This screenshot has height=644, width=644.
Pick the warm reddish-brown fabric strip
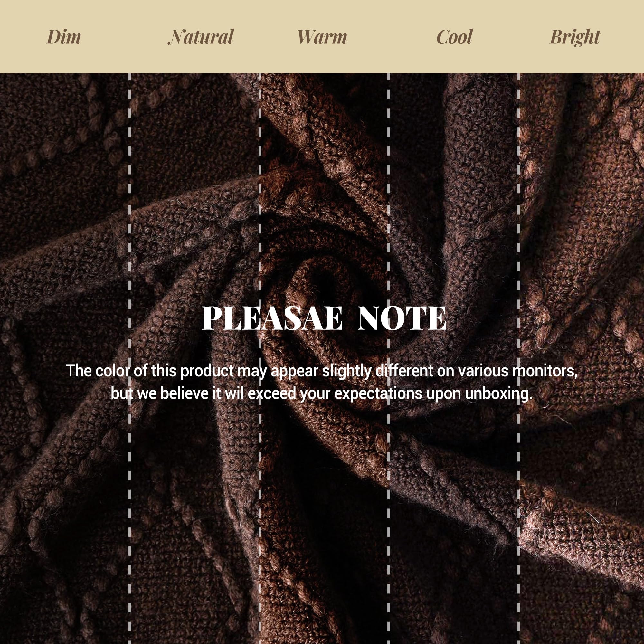pos(324,358)
